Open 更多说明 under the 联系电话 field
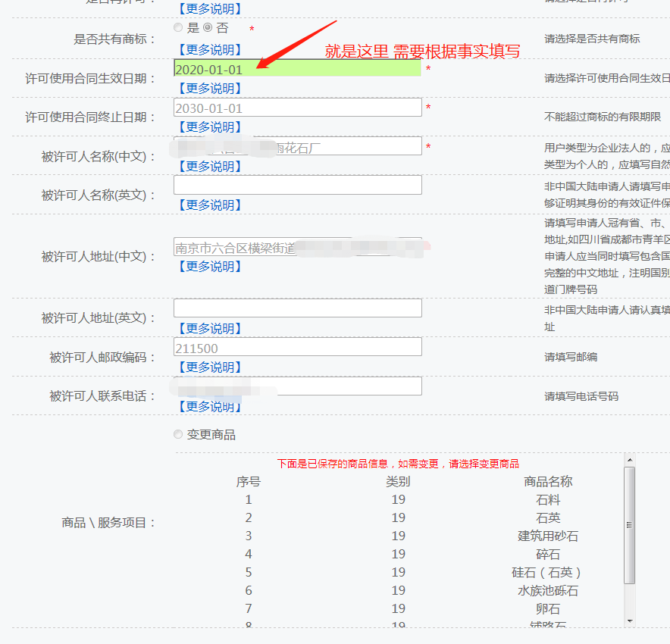Screen dimensions: 670x644 point(210,406)
